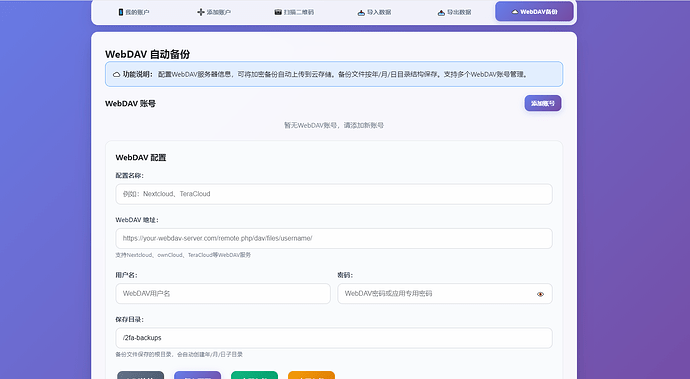This screenshot has width=690, height=379.
Task: Toggle password visibility eye icon
Action: click(x=540, y=294)
